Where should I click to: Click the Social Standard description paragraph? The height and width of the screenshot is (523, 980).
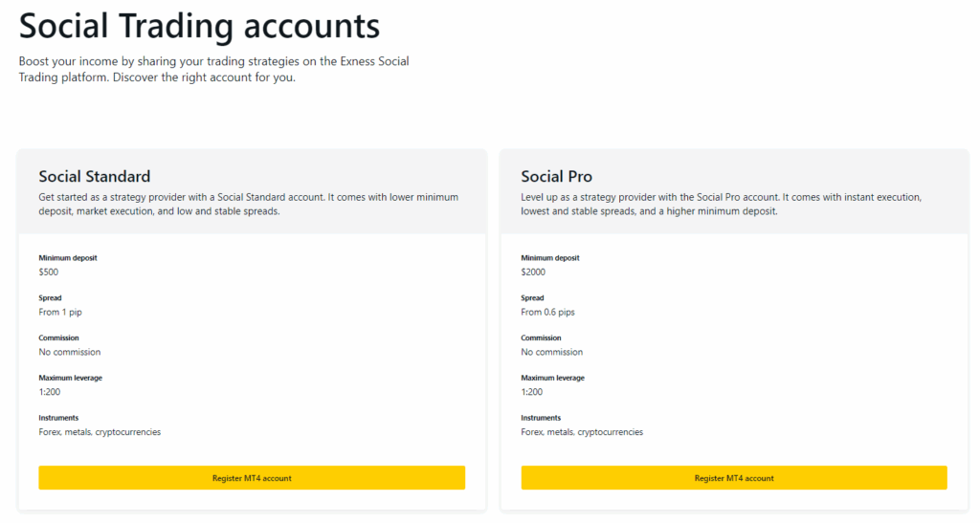pyautogui.click(x=248, y=204)
